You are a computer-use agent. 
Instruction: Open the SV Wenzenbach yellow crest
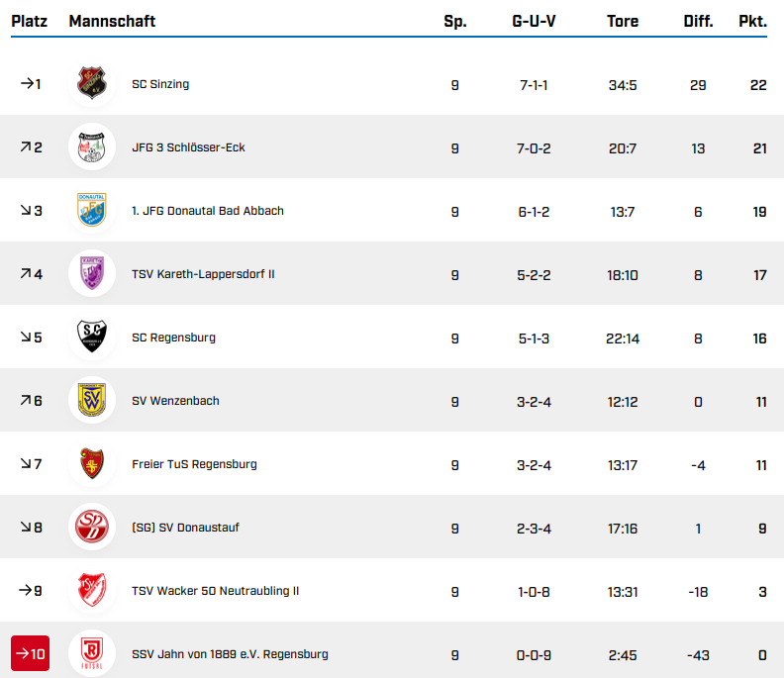[92, 401]
